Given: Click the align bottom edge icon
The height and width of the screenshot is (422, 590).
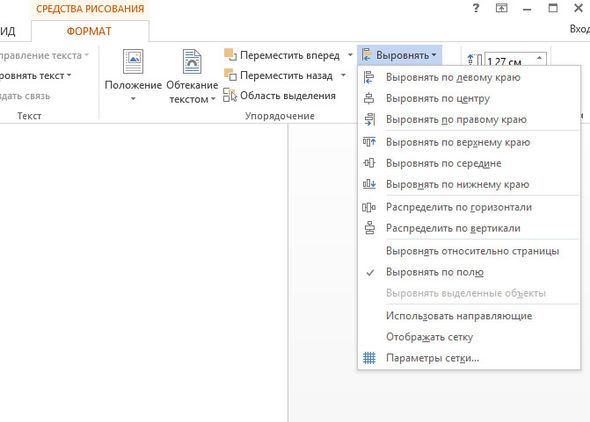Looking at the screenshot, I should [x=369, y=184].
